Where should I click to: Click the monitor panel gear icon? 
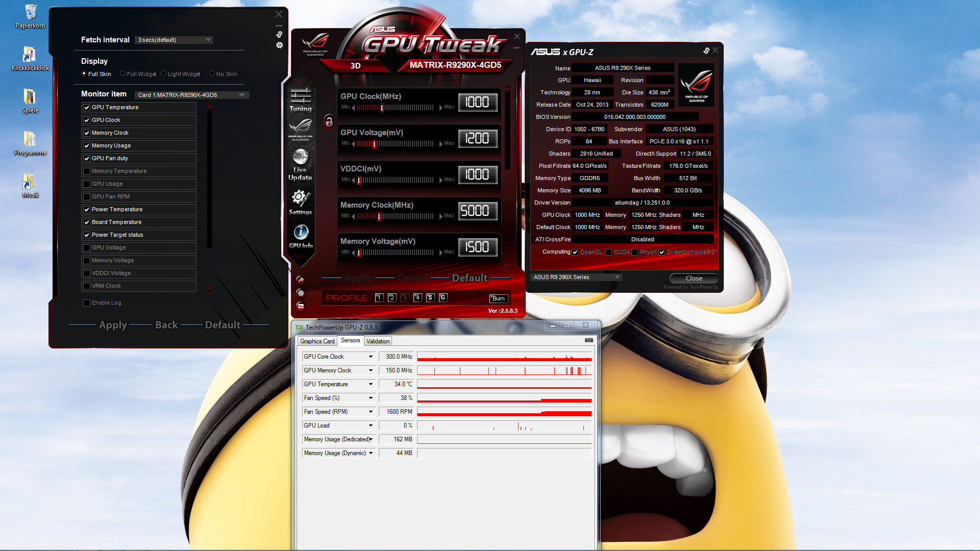[279, 45]
